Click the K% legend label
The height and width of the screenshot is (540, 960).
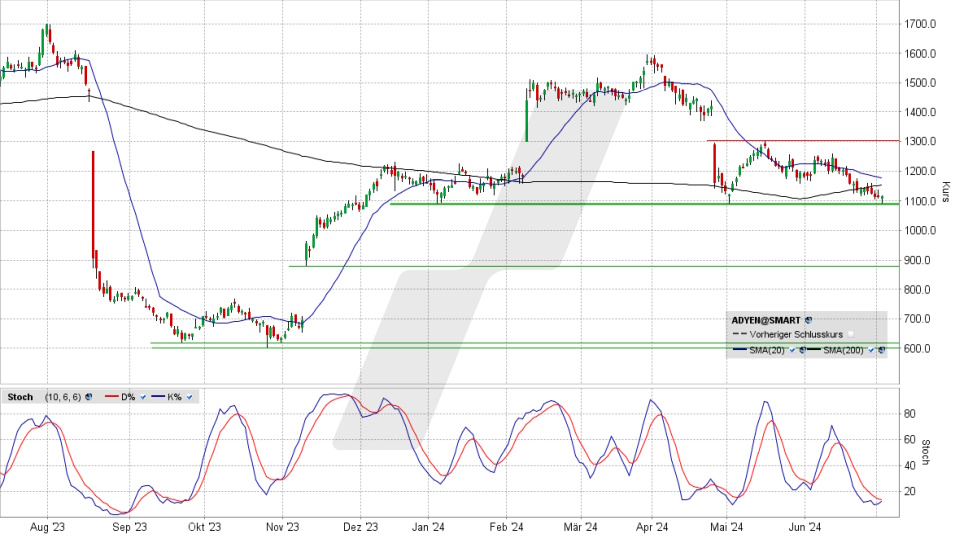pos(174,397)
